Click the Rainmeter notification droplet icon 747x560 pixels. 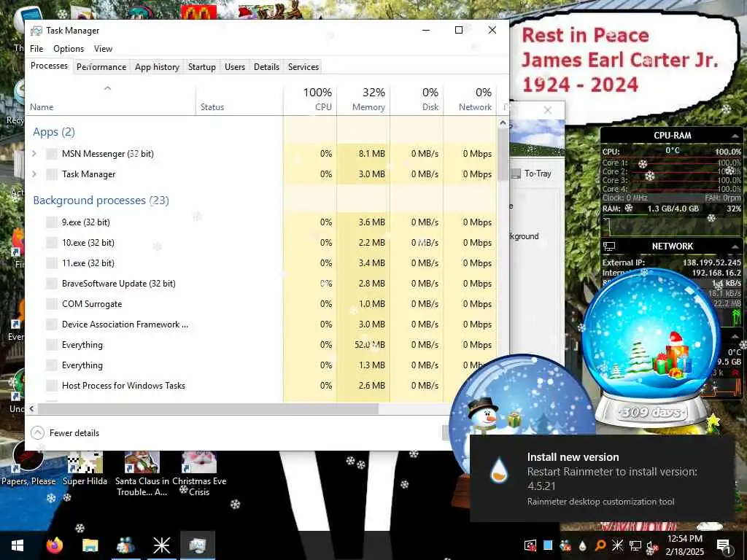tap(499, 472)
